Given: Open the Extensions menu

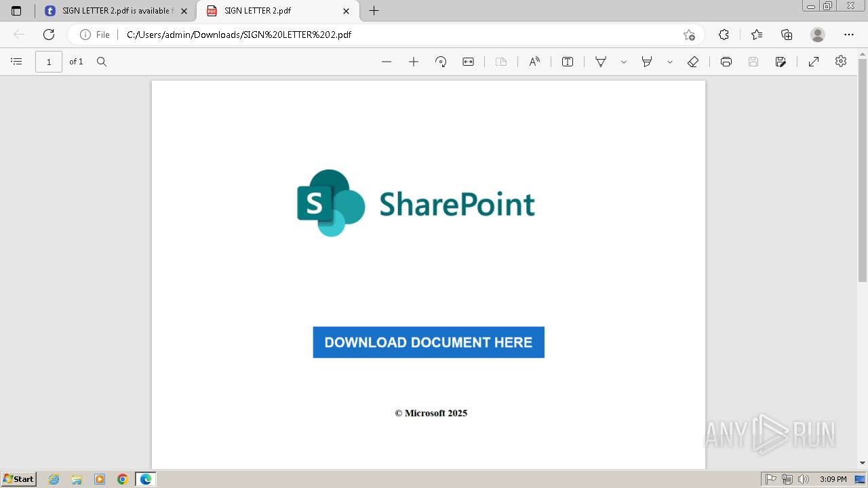Looking at the screenshot, I should pyautogui.click(x=724, y=35).
